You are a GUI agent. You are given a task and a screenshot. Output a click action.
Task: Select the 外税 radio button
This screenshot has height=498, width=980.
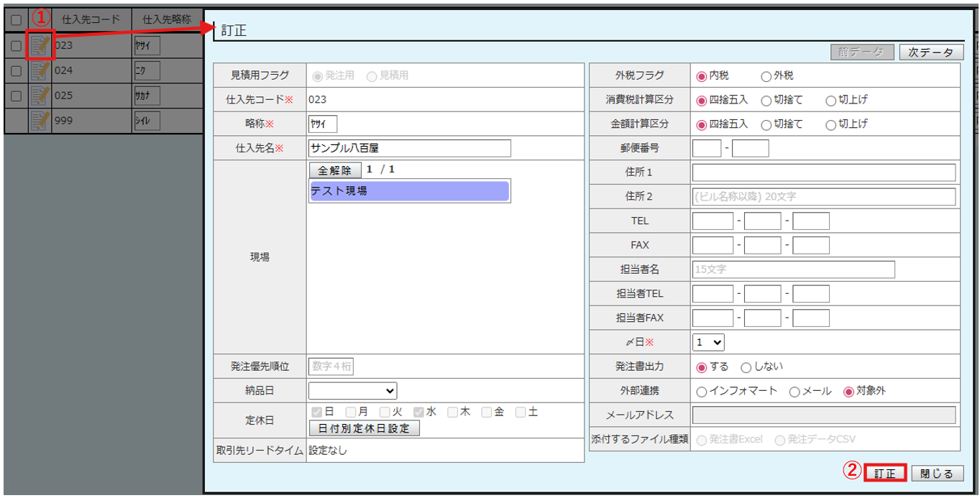tap(766, 76)
